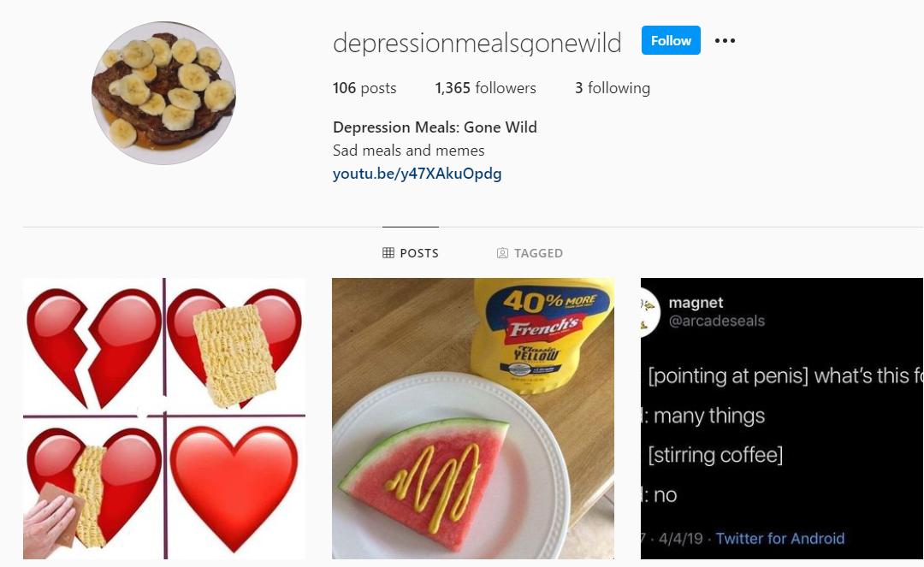Select the Posts tab
924x567 pixels.
(x=410, y=253)
